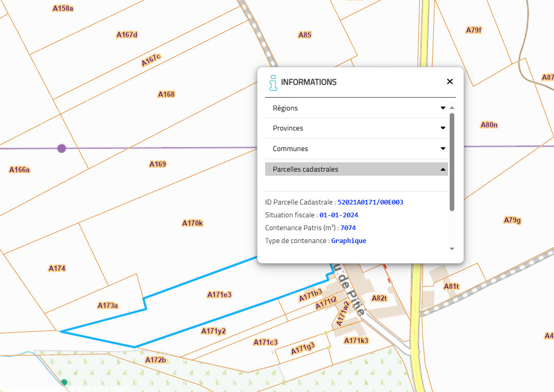Click the parcel ID 52021A0171/00E003
554x392 pixels.
point(374,202)
